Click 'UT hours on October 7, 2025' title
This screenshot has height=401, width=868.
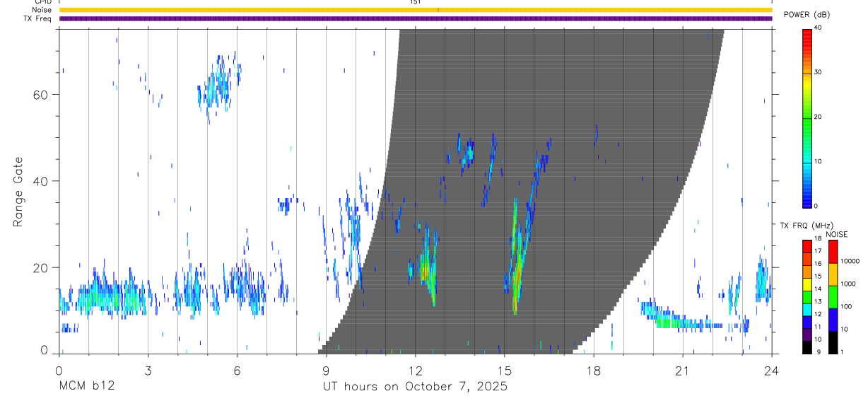[x=415, y=387]
